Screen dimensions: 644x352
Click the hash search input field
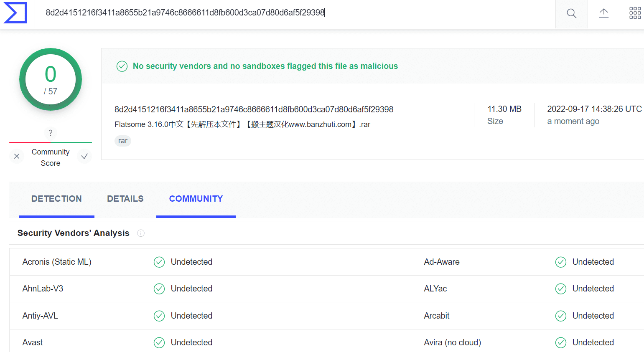point(295,13)
